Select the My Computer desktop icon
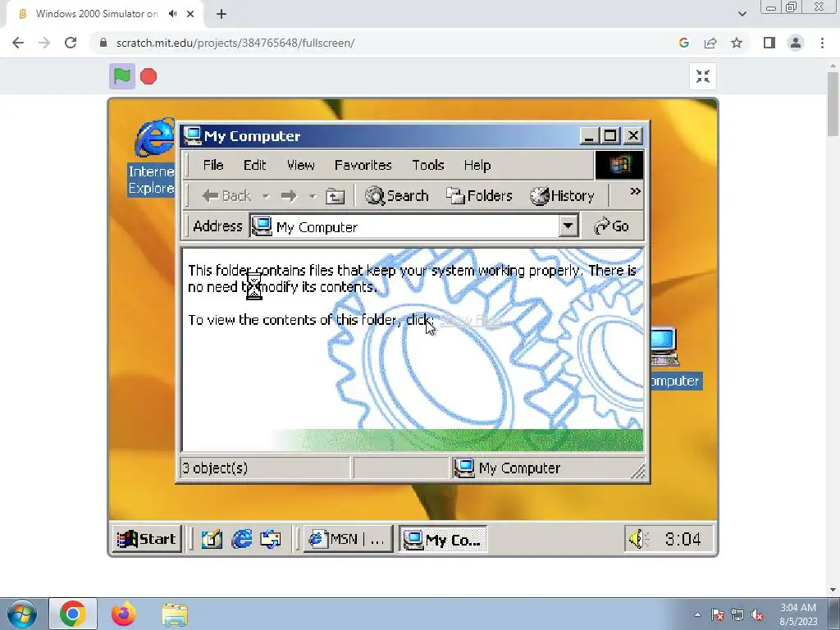This screenshot has height=630, width=840. [x=674, y=358]
